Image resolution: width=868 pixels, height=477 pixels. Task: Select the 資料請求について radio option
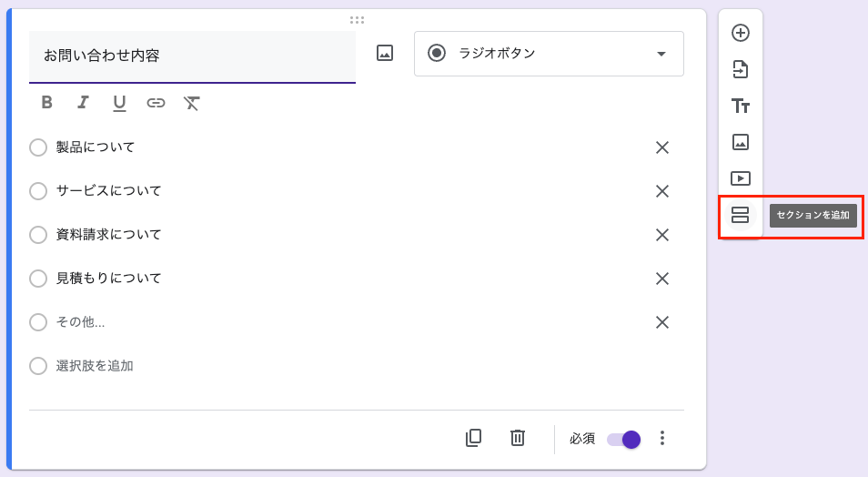38,235
